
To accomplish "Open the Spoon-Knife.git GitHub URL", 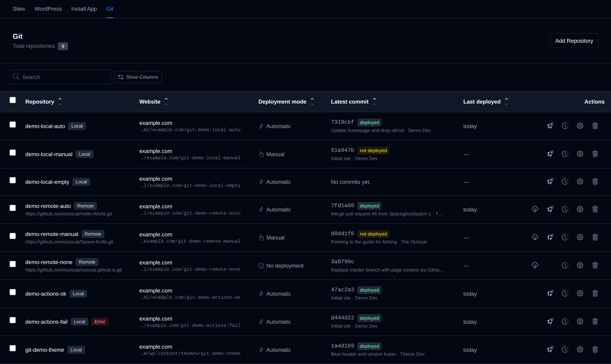I will 69,242.
